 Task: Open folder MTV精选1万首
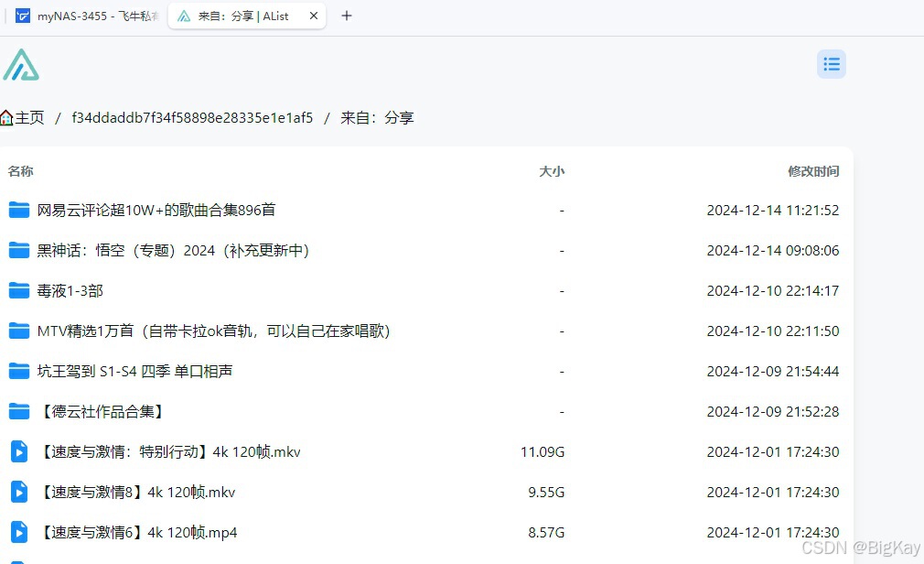click(x=214, y=331)
